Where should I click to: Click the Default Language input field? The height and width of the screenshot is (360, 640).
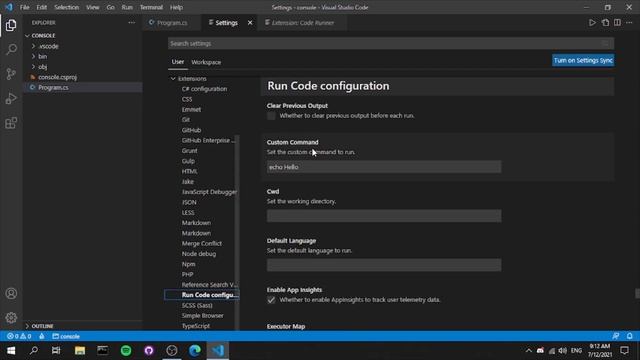pos(384,265)
